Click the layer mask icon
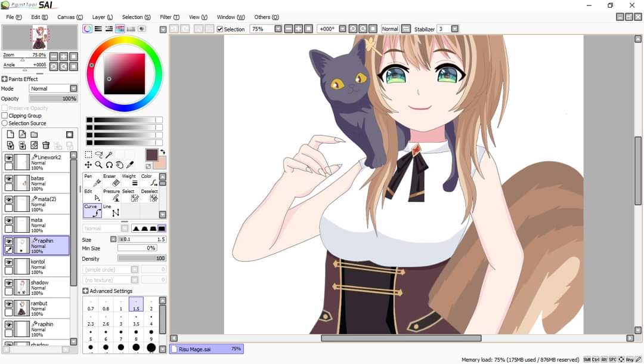The height and width of the screenshot is (364, 644). tap(70, 134)
